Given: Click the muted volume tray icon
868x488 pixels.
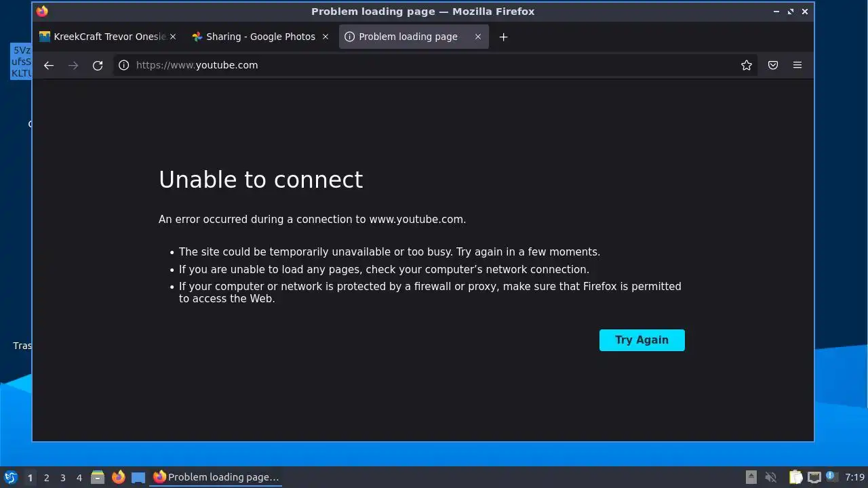Looking at the screenshot, I should [x=771, y=477].
